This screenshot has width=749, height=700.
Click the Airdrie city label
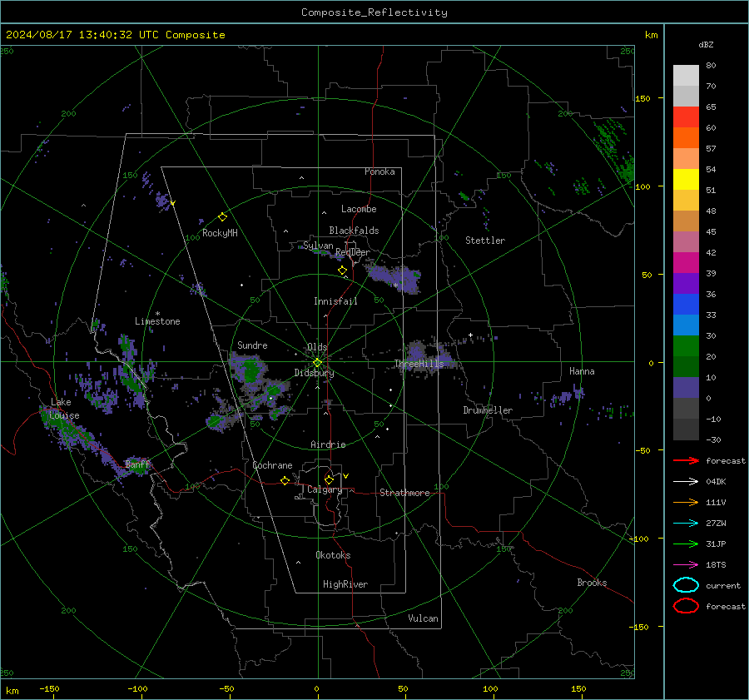[328, 444]
